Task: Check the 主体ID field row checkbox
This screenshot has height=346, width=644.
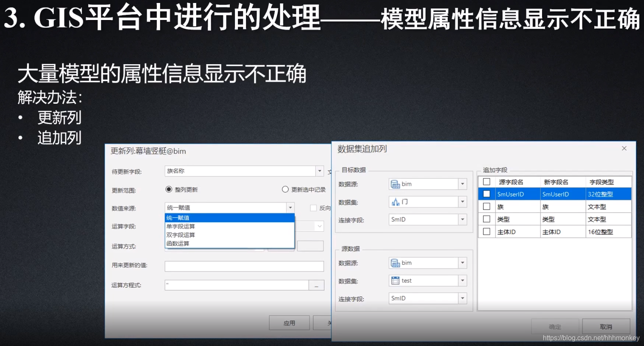Action: [x=487, y=232]
